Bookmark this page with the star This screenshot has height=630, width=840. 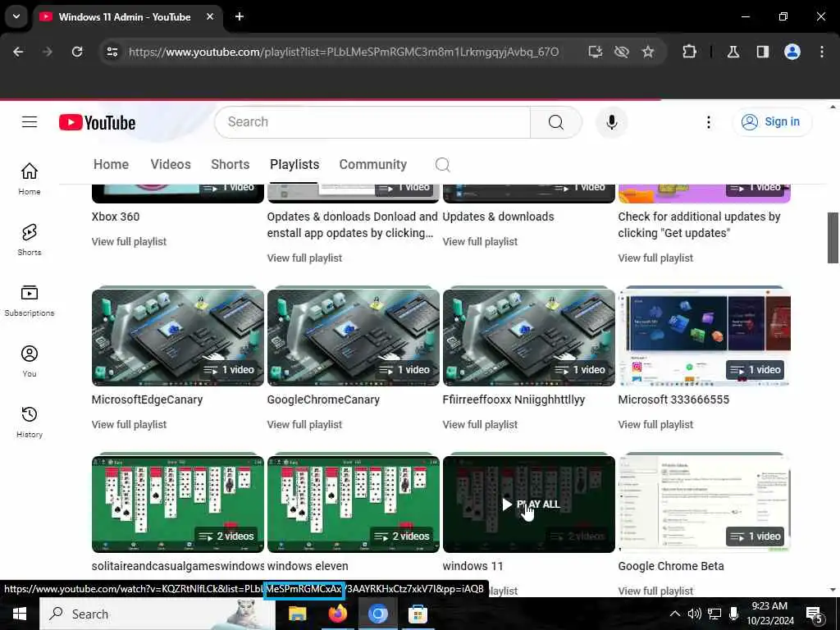[x=648, y=52]
